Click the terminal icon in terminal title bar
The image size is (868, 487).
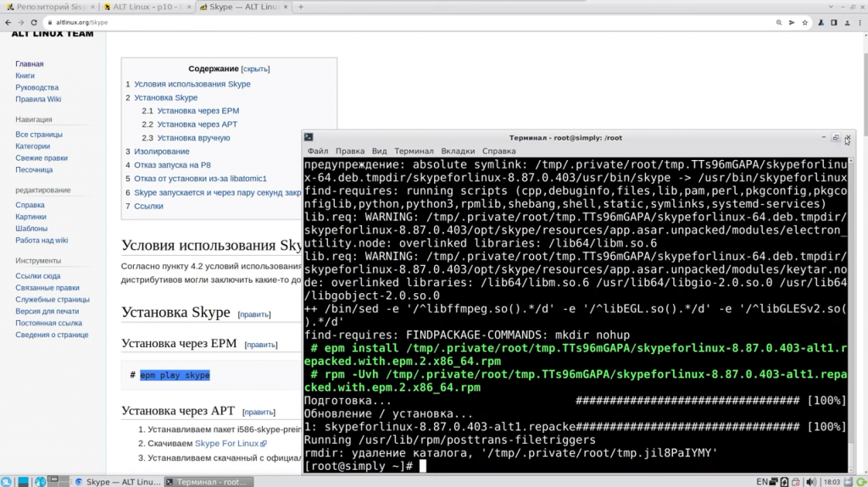(x=309, y=137)
